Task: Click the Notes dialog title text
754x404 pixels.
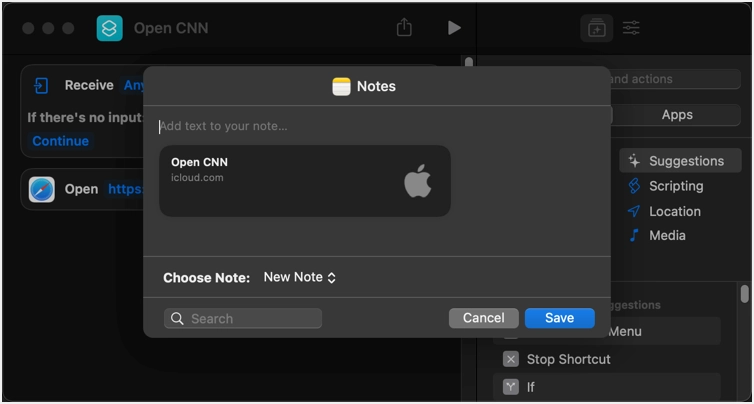Action: coord(376,87)
